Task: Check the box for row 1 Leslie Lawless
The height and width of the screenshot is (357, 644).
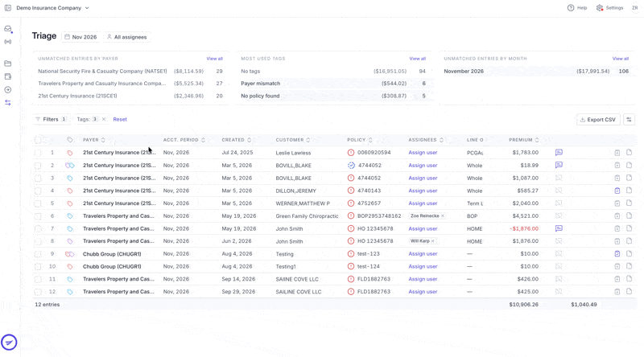Action: point(38,153)
